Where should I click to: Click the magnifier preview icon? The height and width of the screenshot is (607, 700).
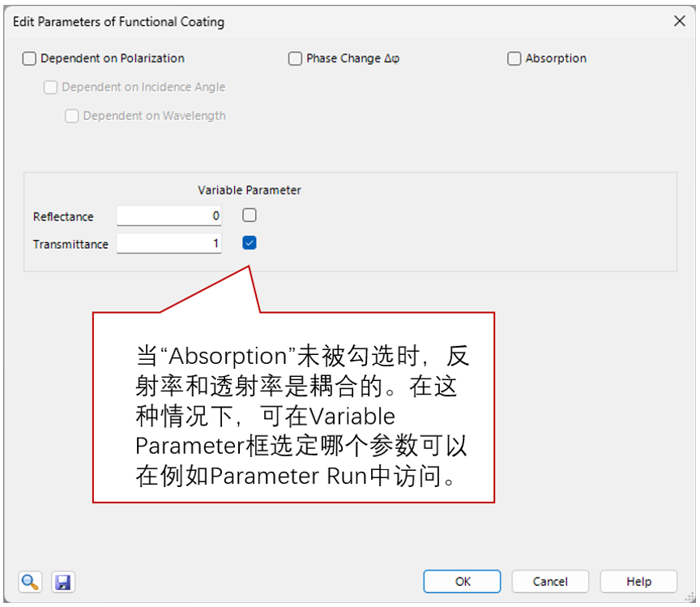[30, 582]
